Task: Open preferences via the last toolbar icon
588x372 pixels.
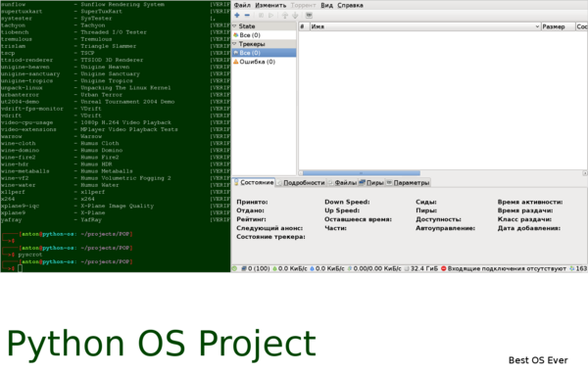Action: coord(309,16)
